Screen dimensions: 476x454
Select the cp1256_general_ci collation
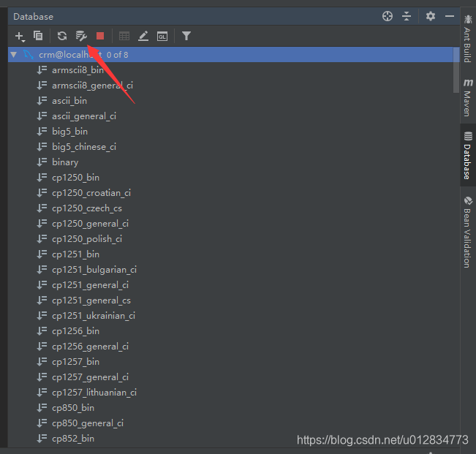[90, 347]
